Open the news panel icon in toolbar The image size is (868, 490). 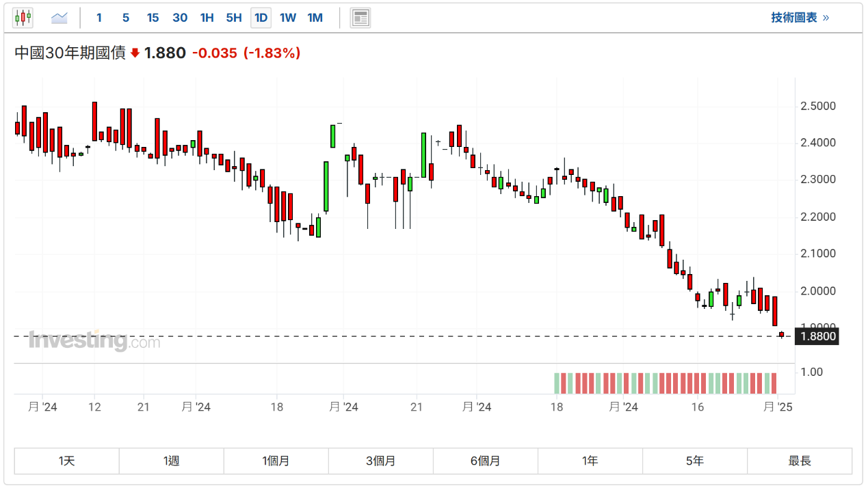pos(360,18)
